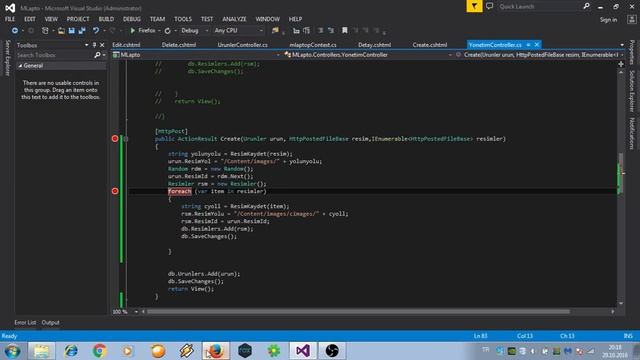
Task: Click the New Project toolbar icon
Action: pos(45,31)
